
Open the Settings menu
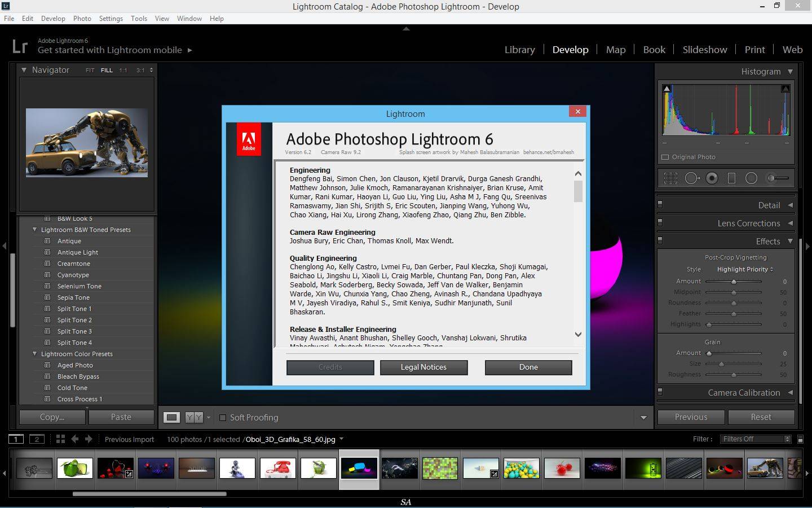pyautogui.click(x=111, y=19)
